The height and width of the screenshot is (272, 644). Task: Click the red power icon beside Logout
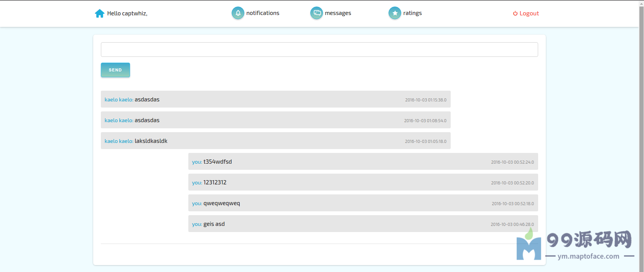pos(515,13)
